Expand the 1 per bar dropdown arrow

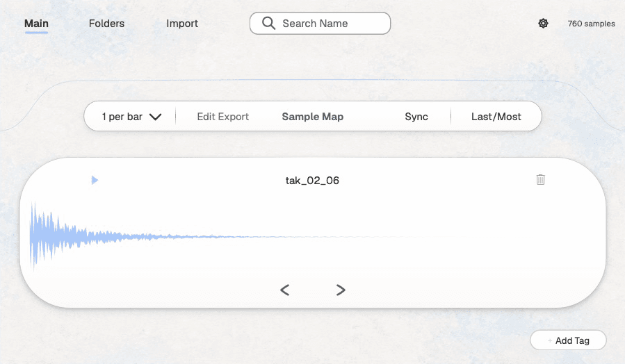(x=155, y=117)
